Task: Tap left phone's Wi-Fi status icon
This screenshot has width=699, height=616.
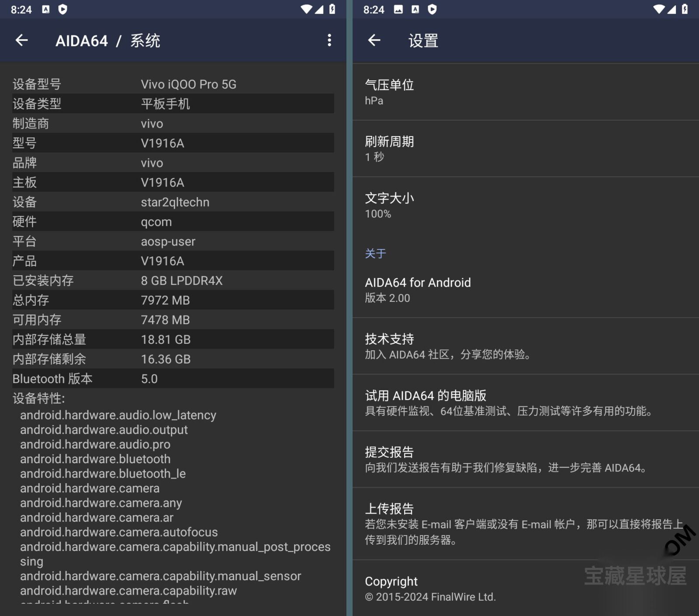Action: click(x=306, y=9)
